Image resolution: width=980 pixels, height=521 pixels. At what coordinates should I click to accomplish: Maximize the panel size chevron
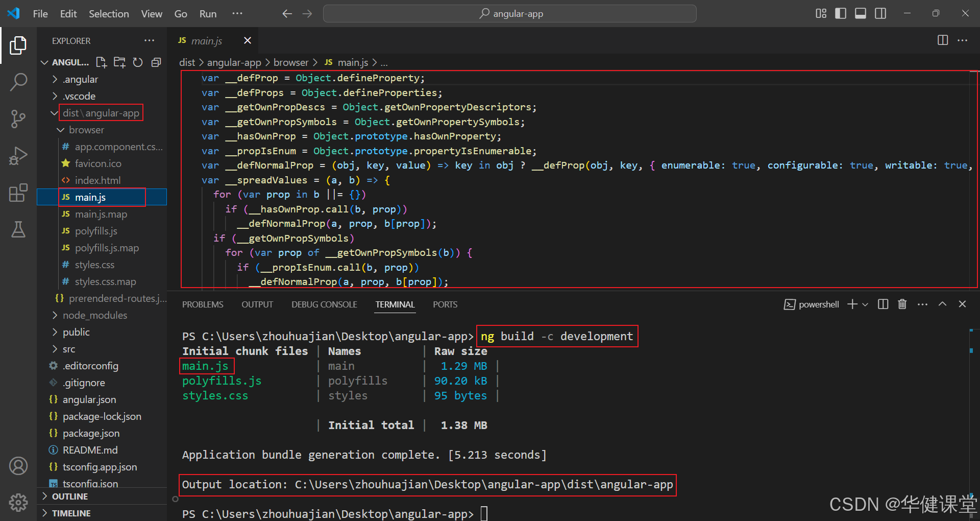coord(942,304)
